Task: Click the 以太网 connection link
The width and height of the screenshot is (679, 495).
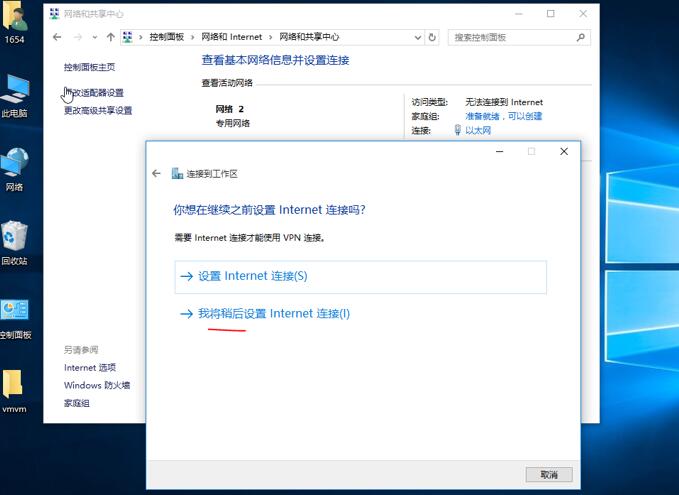Action: pos(478,130)
